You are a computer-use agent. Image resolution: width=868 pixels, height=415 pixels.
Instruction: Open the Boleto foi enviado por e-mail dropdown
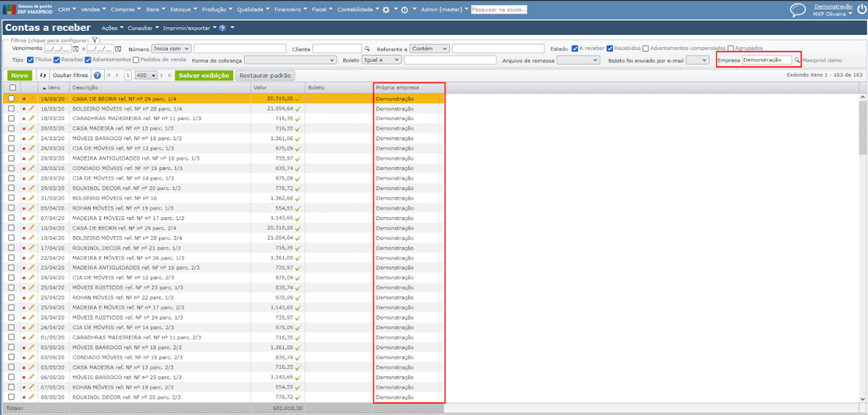tap(697, 60)
